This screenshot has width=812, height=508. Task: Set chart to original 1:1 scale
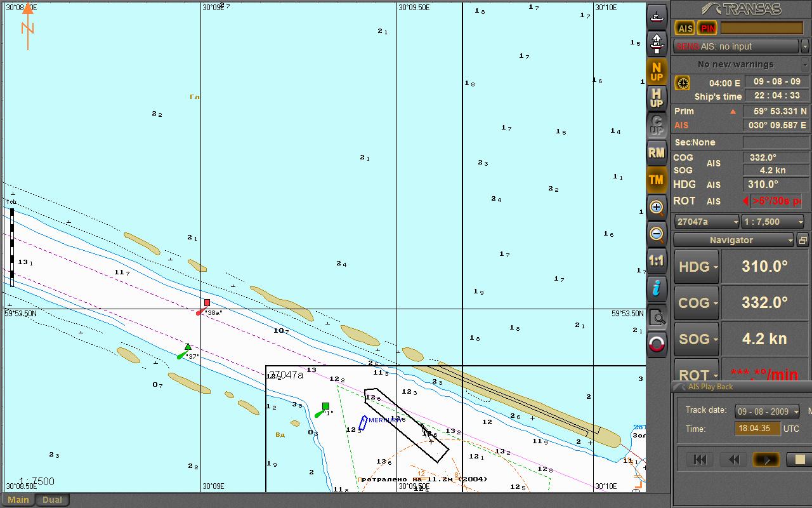(657, 261)
